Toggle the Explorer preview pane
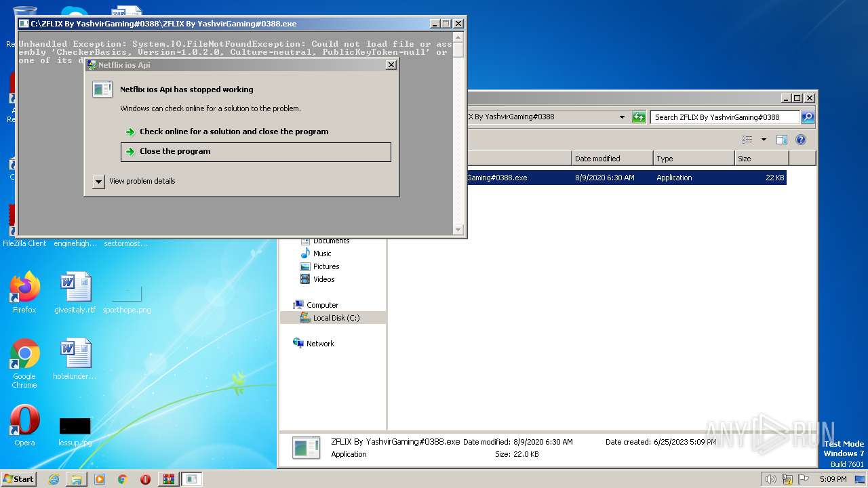The height and width of the screenshot is (488, 868). point(782,140)
